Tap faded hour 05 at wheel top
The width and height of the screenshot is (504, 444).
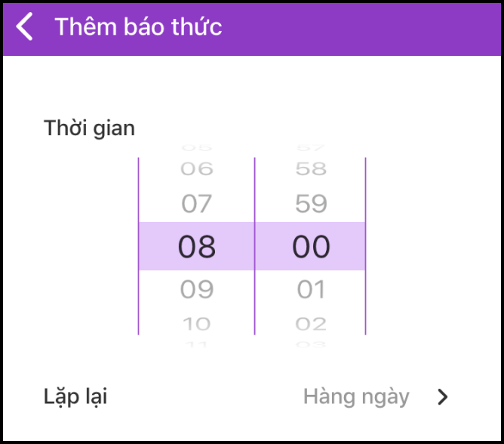pyautogui.click(x=197, y=147)
